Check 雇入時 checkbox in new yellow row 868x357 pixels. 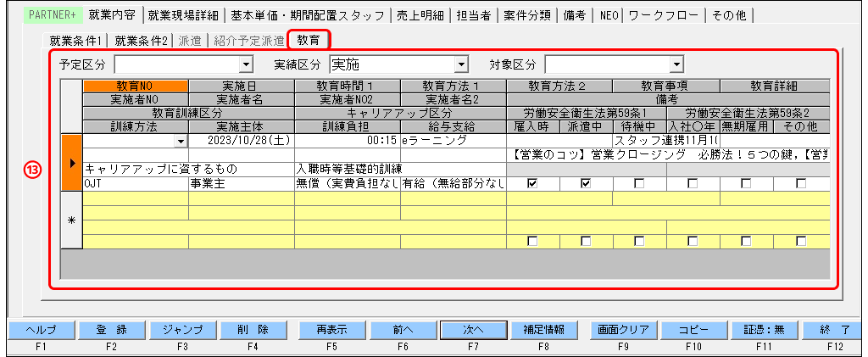point(532,242)
